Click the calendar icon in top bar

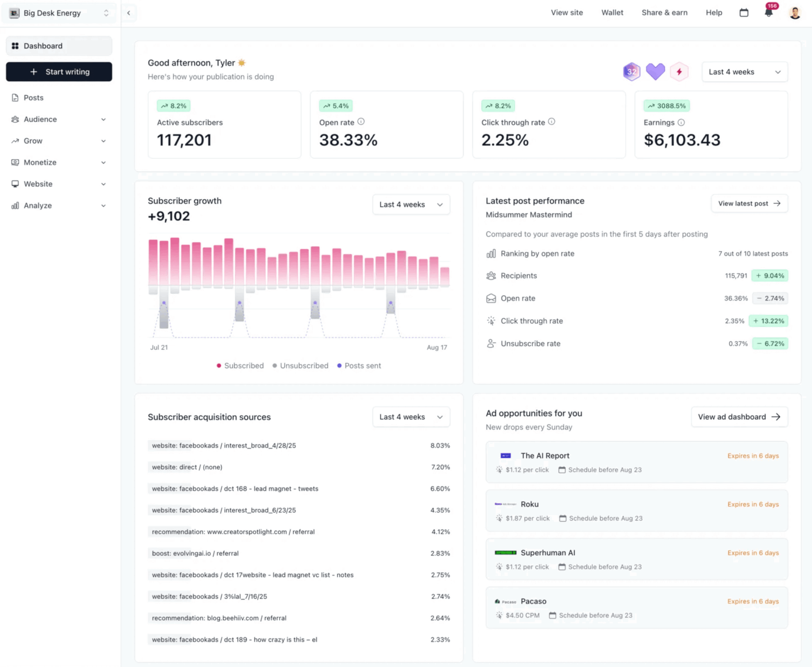[x=744, y=12]
